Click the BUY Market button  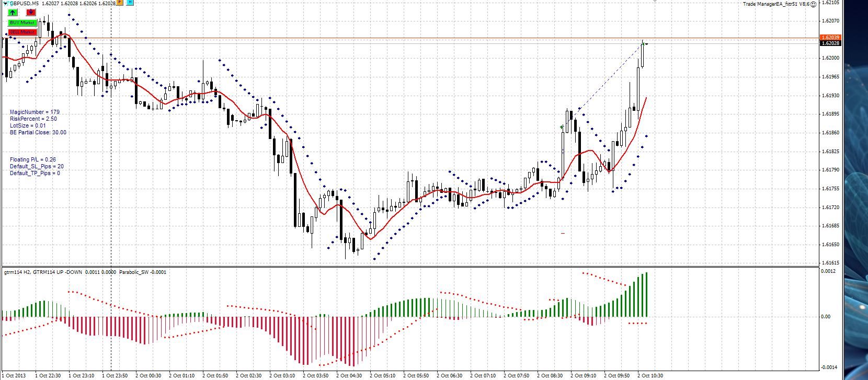pos(22,22)
